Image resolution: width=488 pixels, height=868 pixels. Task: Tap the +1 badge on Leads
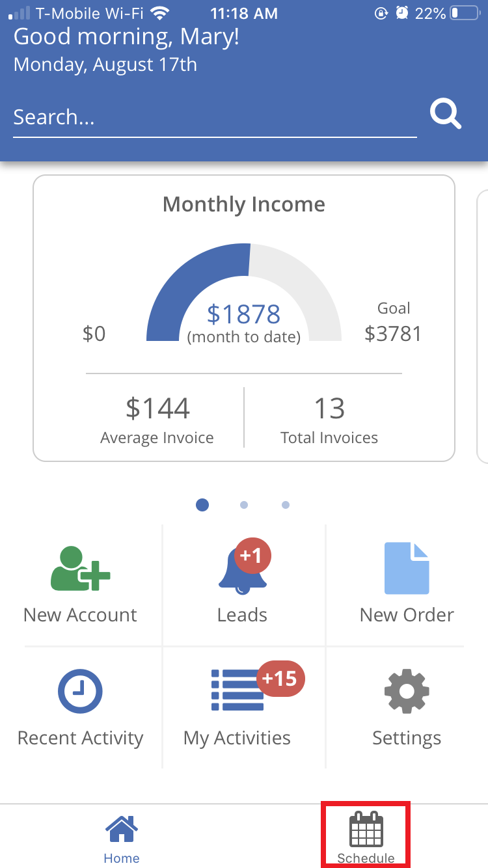tap(252, 555)
